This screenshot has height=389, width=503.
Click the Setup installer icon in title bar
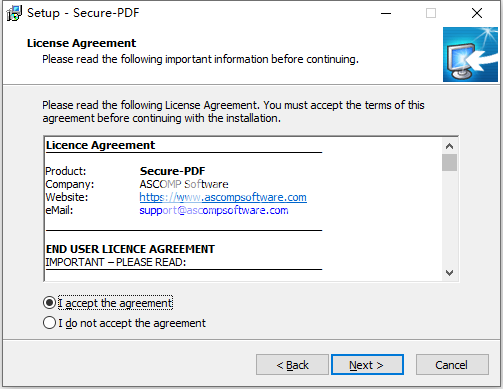(14, 13)
